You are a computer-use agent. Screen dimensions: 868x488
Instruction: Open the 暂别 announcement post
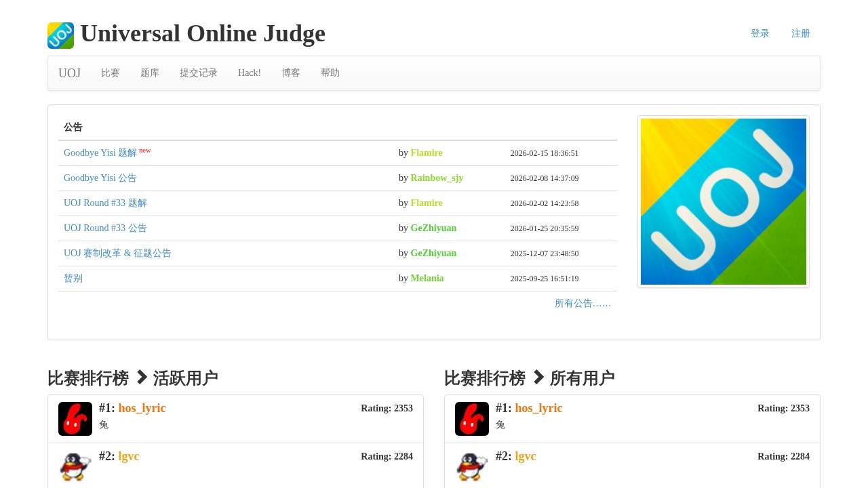73,279
